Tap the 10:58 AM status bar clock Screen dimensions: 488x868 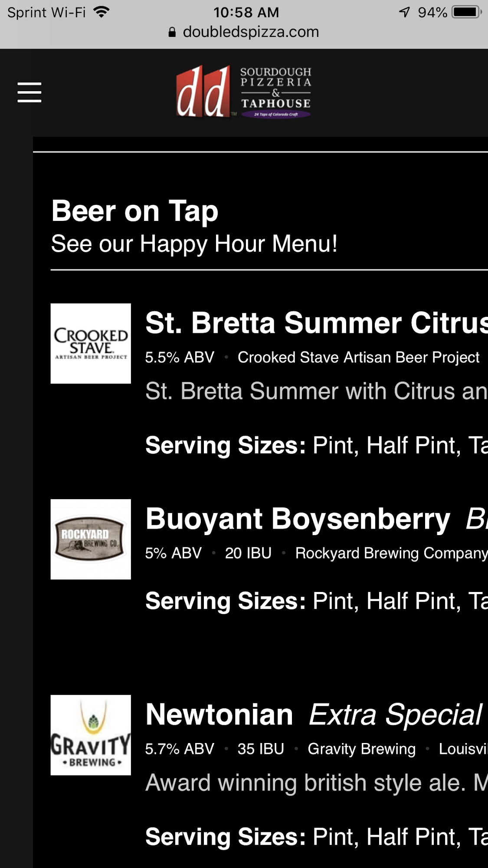point(246,12)
